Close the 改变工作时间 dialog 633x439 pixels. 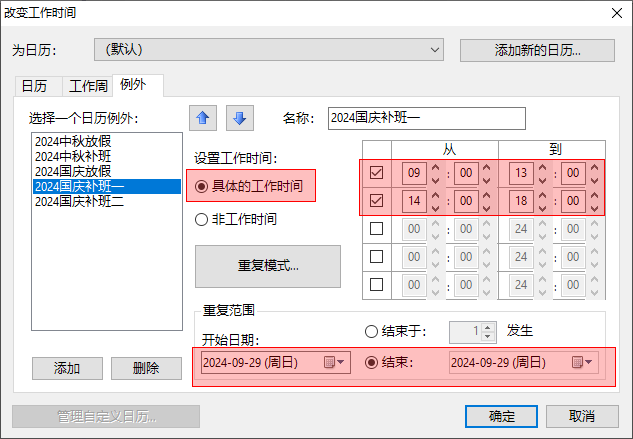coord(613,13)
